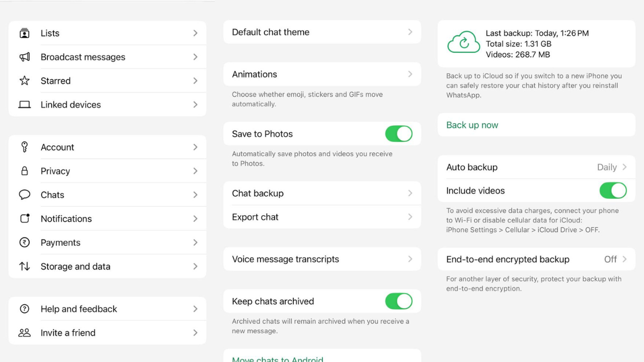Open Chat backup settings
The height and width of the screenshot is (362, 644).
coord(322,194)
